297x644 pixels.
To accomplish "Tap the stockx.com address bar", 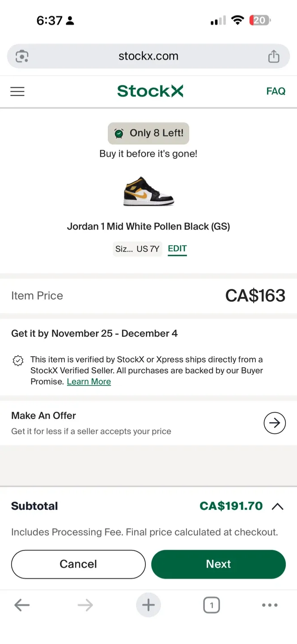I will point(148,56).
